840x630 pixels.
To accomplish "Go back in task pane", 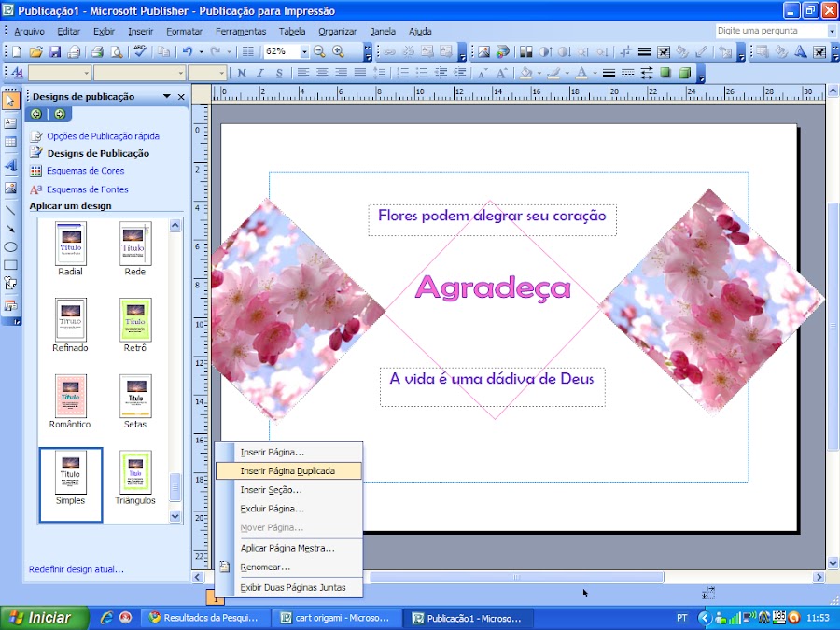I will [x=35, y=114].
